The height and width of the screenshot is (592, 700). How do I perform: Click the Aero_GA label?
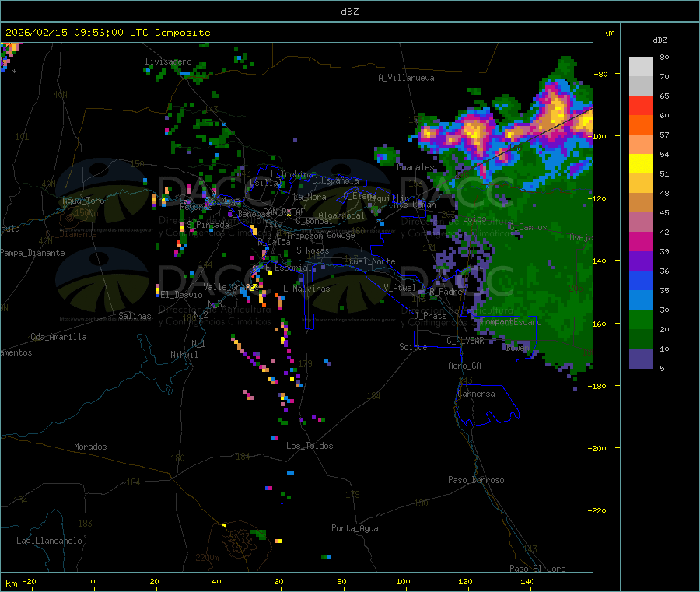[x=464, y=366]
